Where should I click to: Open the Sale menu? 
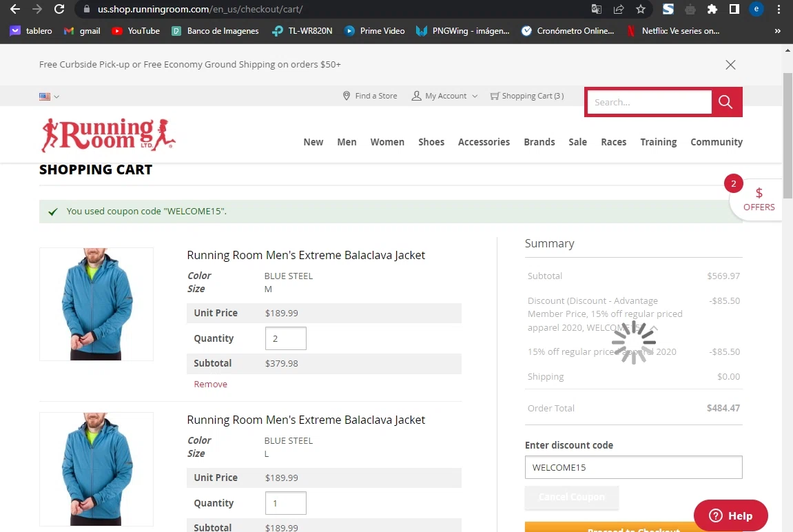[577, 142]
